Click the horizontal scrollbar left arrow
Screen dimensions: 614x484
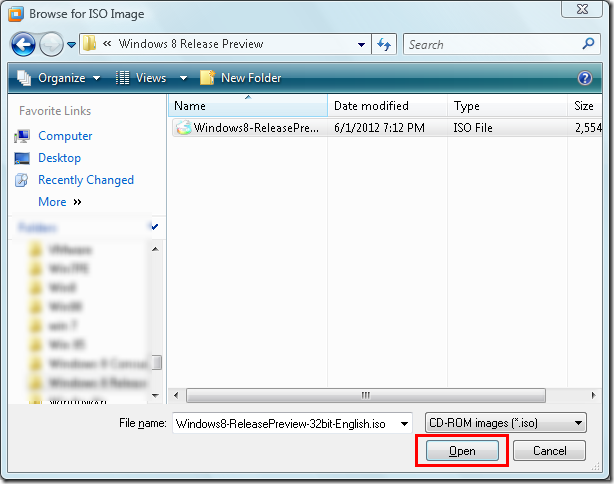pyautogui.click(x=176, y=396)
